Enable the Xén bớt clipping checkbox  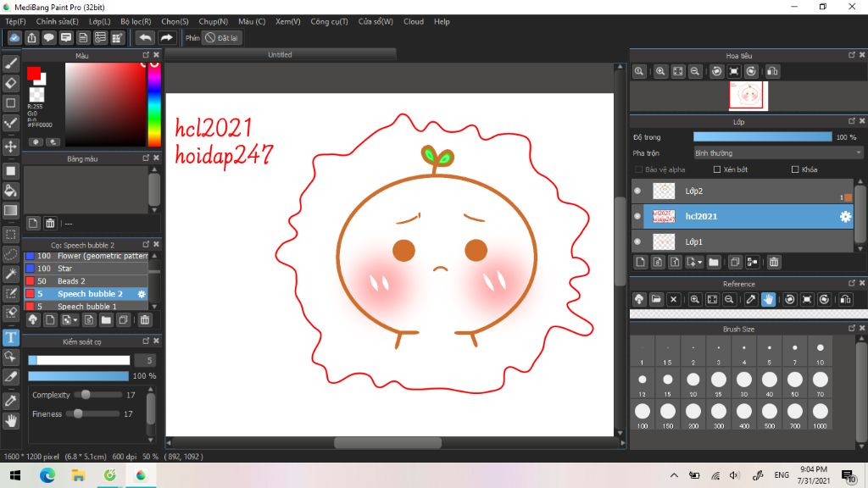tap(717, 169)
